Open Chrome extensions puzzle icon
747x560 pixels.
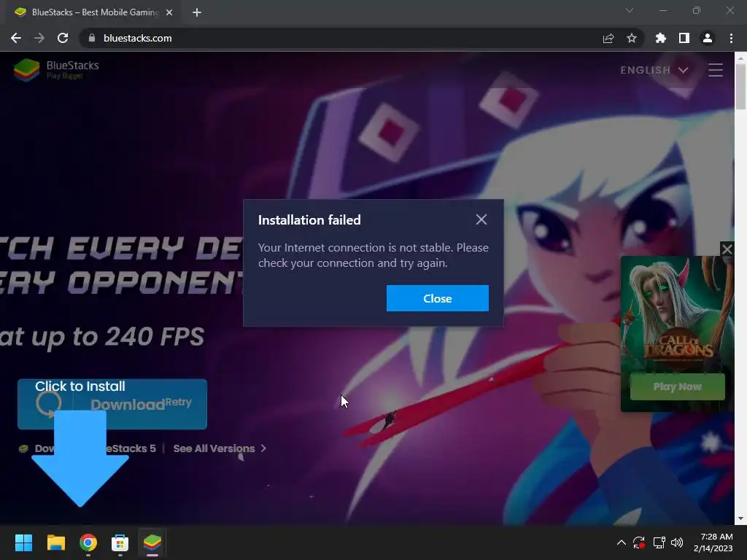tap(661, 38)
